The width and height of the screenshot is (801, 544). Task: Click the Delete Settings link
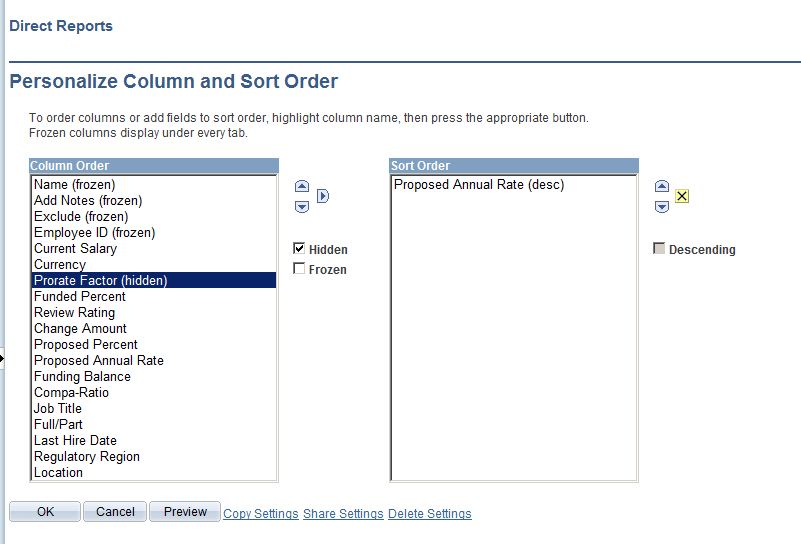point(429,514)
